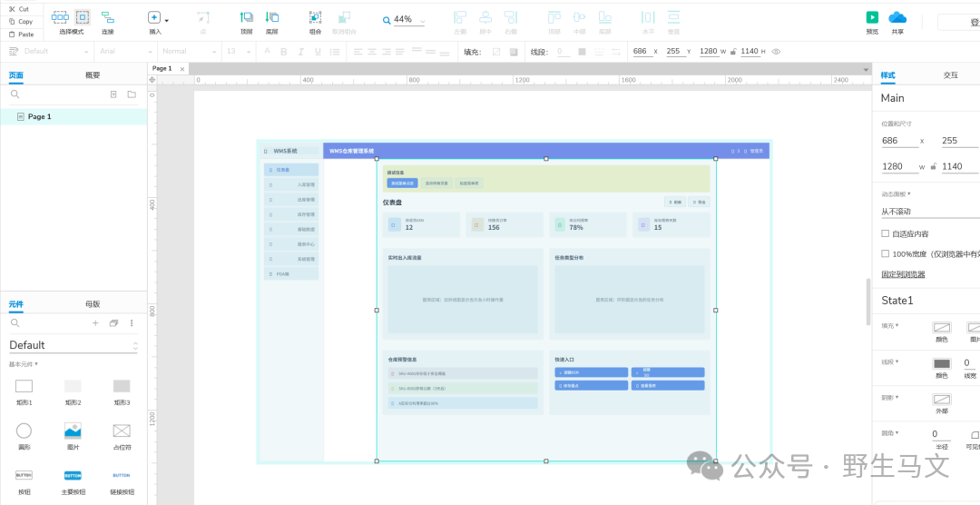
Task: Click the 预览 (Preview) play icon
Action: click(x=872, y=17)
